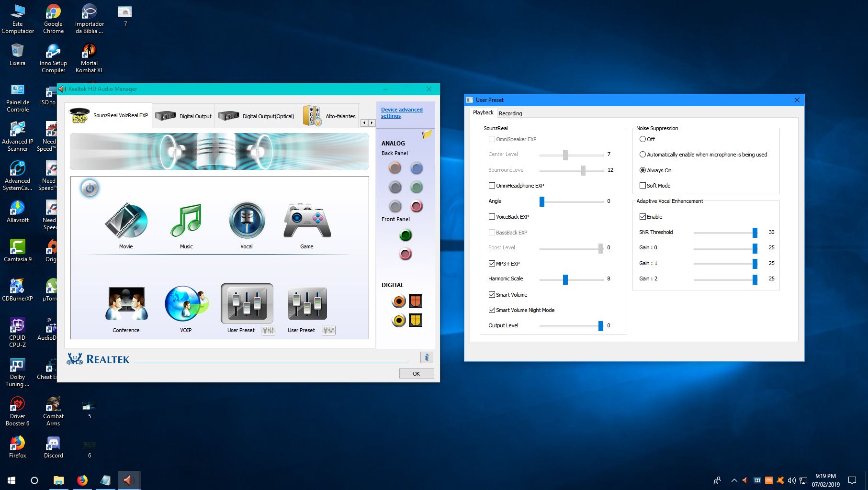
Task: Open Recording tab in User Preset
Action: [510, 113]
